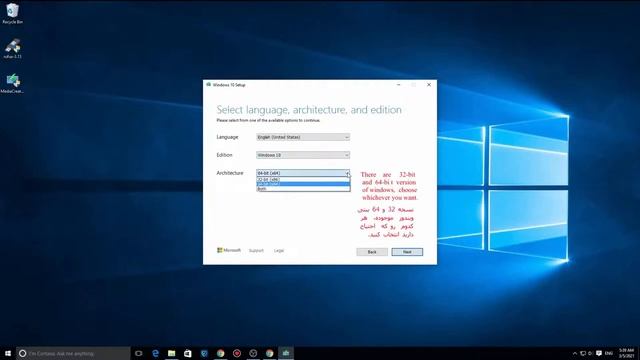This screenshot has height=360, width=640.
Task: Click the Windows 10 Setup title bar icon
Action: (209, 85)
